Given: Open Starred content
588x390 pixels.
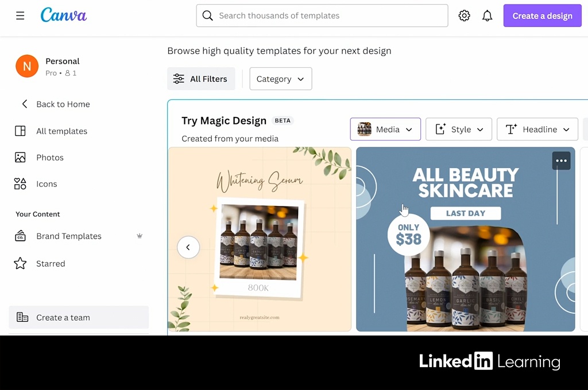Looking at the screenshot, I should click(x=51, y=263).
